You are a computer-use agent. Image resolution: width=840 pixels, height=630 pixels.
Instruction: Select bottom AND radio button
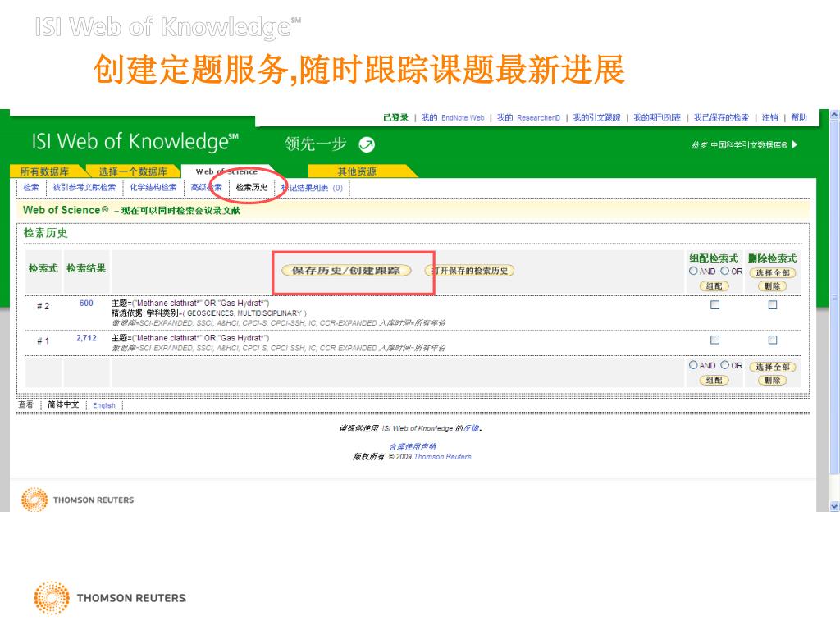(693, 365)
